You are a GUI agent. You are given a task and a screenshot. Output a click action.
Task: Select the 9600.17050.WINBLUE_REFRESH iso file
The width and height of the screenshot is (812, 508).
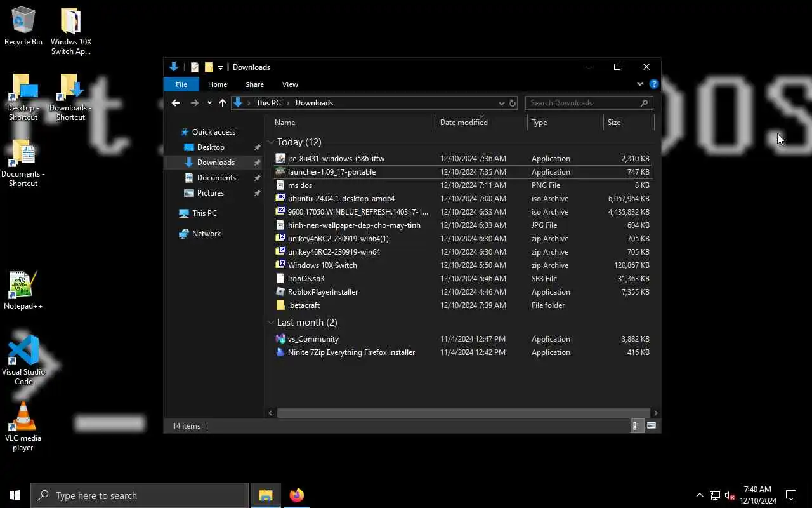(462, 212)
